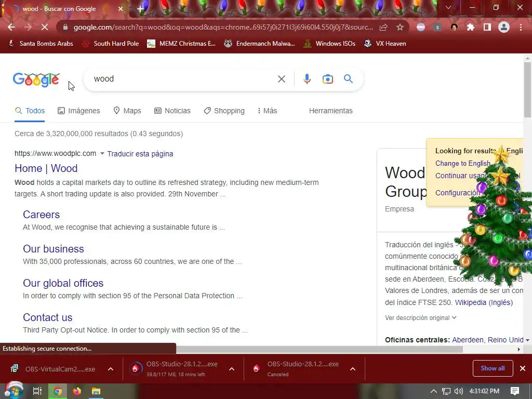Open Home | Wood result
The image size is (532, 399).
click(x=46, y=169)
